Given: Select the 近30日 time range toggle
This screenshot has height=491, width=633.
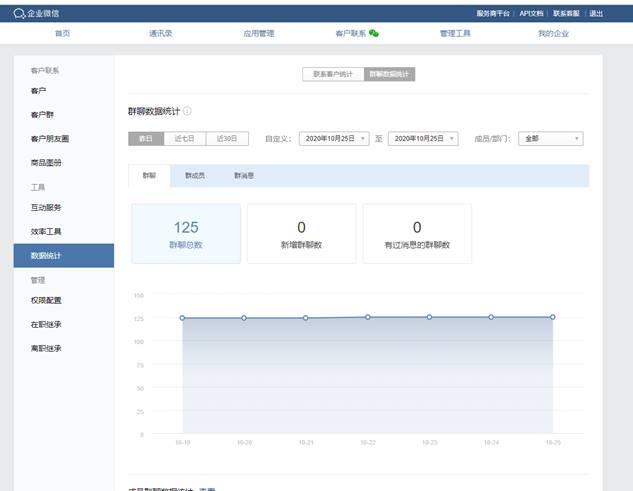Looking at the screenshot, I should point(227,139).
